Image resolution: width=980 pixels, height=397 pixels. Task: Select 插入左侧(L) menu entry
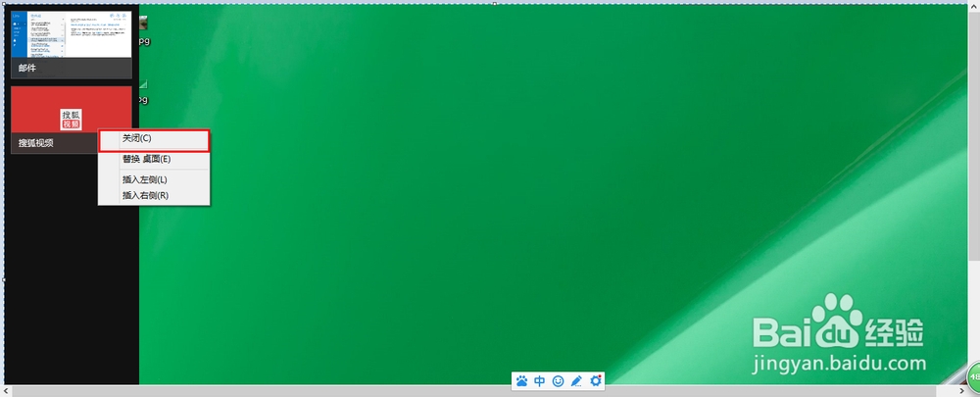pos(154,179)
